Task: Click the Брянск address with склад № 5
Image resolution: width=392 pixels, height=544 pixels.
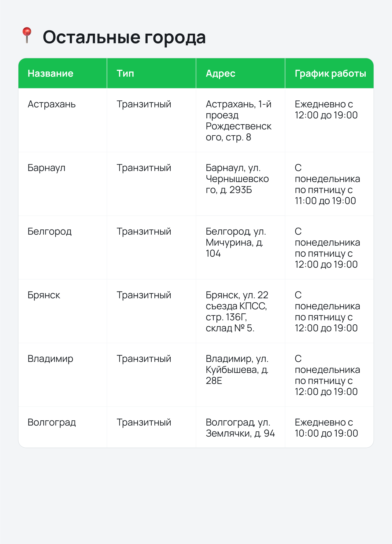Action: (x=237, y=311)
